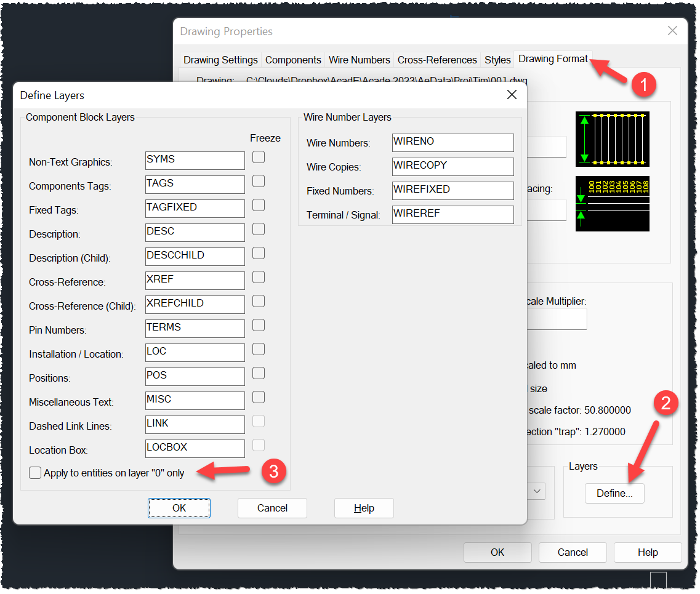Switch to the Styles tab
Viewport: 700px width, 594px height.
tap(497, 60)
